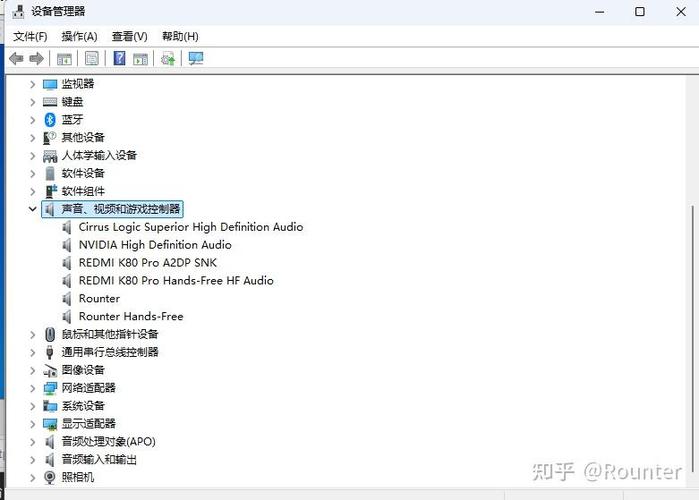Image resolution: width=699 pixels, height=500 pixels.
Task: Select the 系统设备 label
Action: click(x=83, y=406)
